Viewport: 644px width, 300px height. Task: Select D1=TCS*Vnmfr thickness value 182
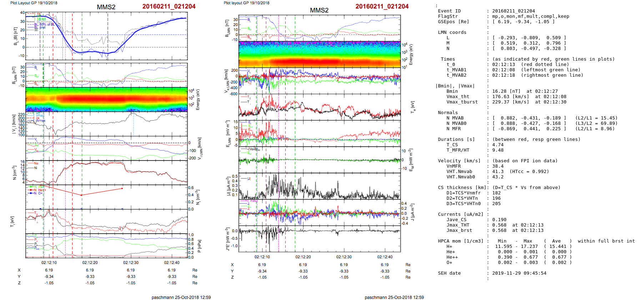[x=497, y=193]
